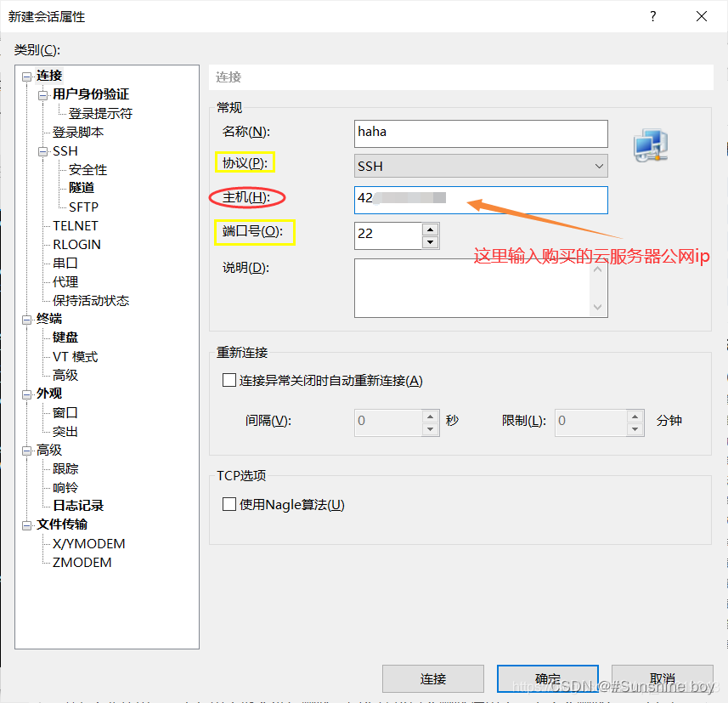The height and width of the screenshot is (703, 728).
Task: Click the disabled 间隔 interval field
Action: pos(388,422)
